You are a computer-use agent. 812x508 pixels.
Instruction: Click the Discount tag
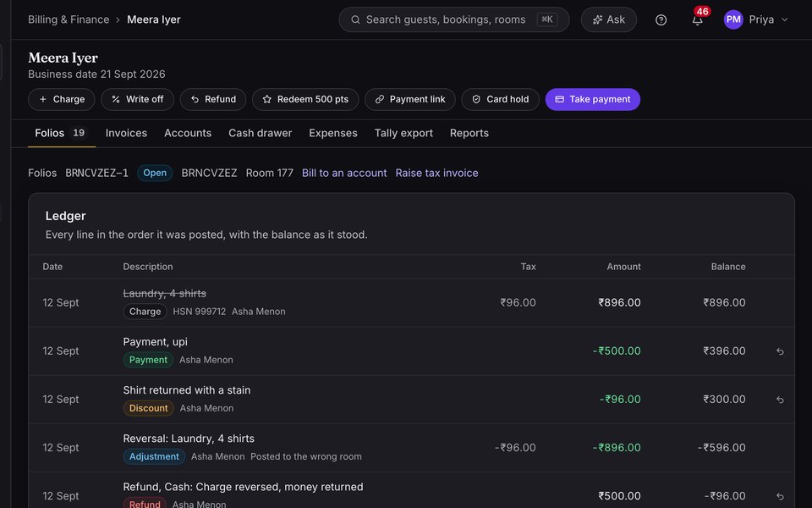click(148, 408)
